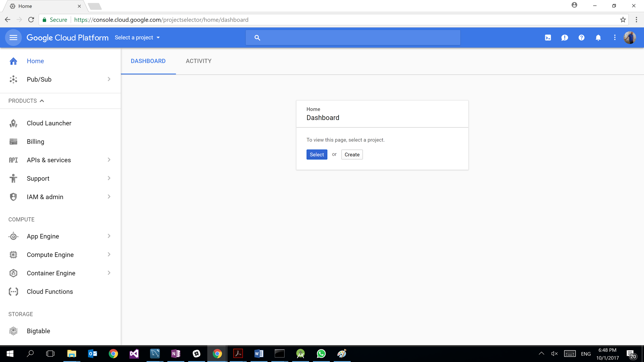Viewport: 644px width, 362px height.
Task: Open the hamburger navigation menu
Action: 13,38
